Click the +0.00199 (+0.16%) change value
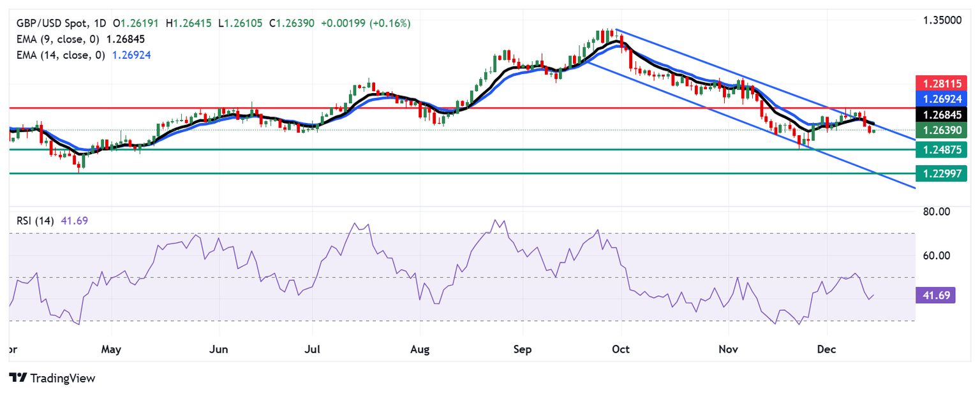980x394 pixels. point(366,24)
